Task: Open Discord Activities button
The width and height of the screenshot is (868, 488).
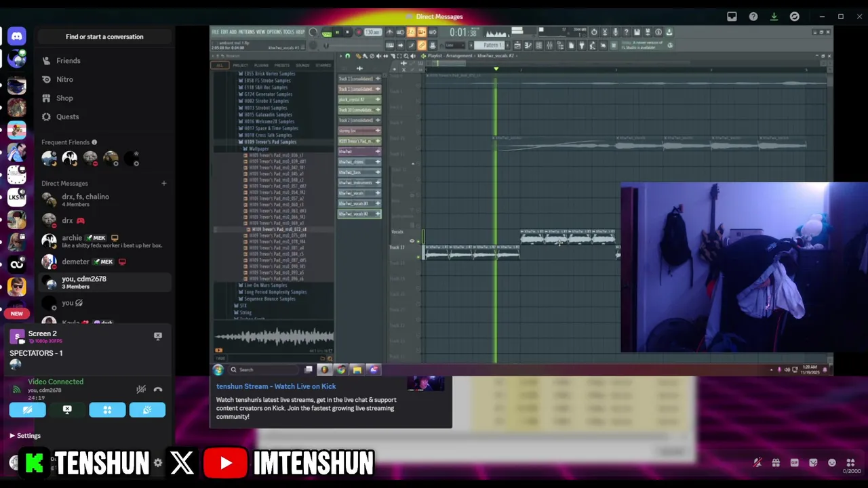Action: click(x=107, y=410)
